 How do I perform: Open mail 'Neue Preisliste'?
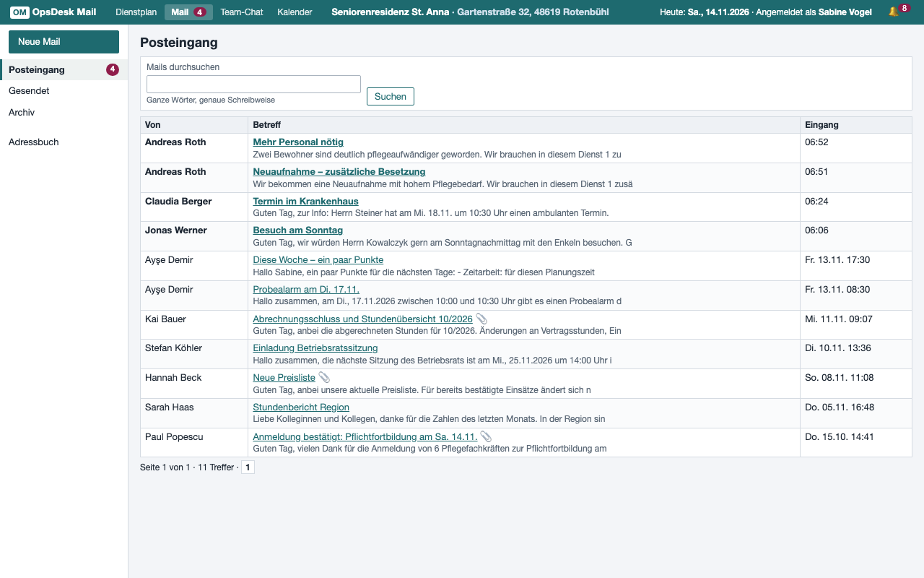coord(284,378)
